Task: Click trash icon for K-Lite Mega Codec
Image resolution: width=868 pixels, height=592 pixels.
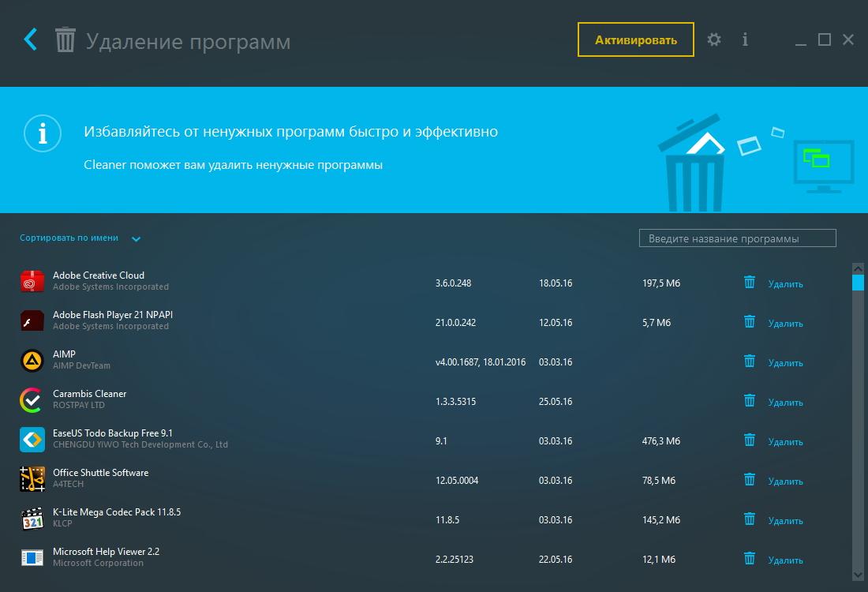Action: pos(750,519)
